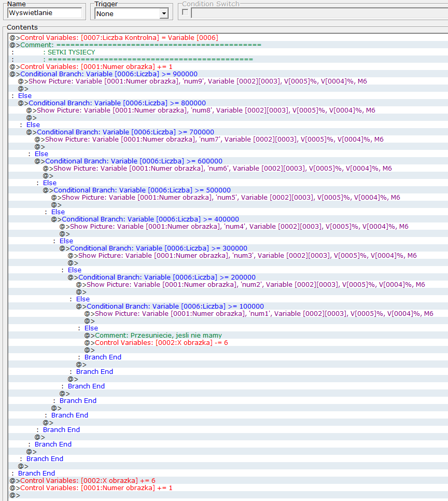Select comment Przesuniecie, jesli nie mamy
Image resolution: width=448 pixels, height=501 pixels.
coord(153,336)
